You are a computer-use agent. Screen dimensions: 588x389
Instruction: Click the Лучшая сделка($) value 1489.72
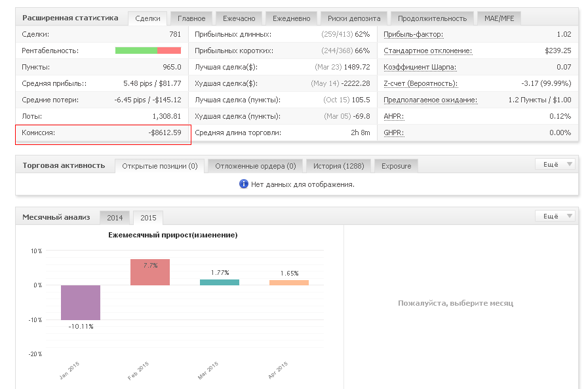(x=357, y=67)
